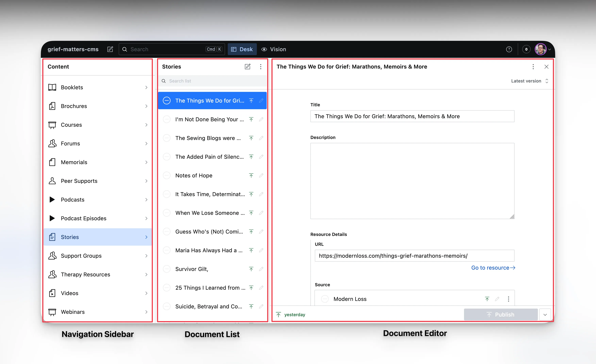Open the help question mark icon
596x364 pixels.
(x=509, y=49)
